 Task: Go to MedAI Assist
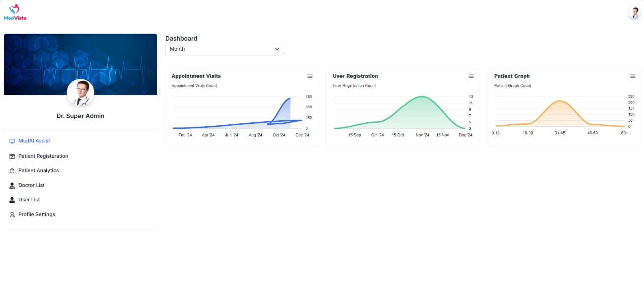[34, 141]
